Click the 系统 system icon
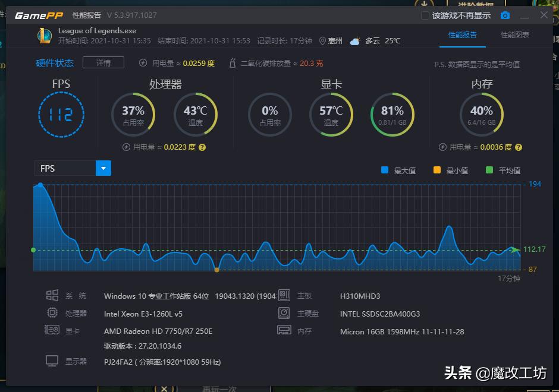 [x=53, y=295]
